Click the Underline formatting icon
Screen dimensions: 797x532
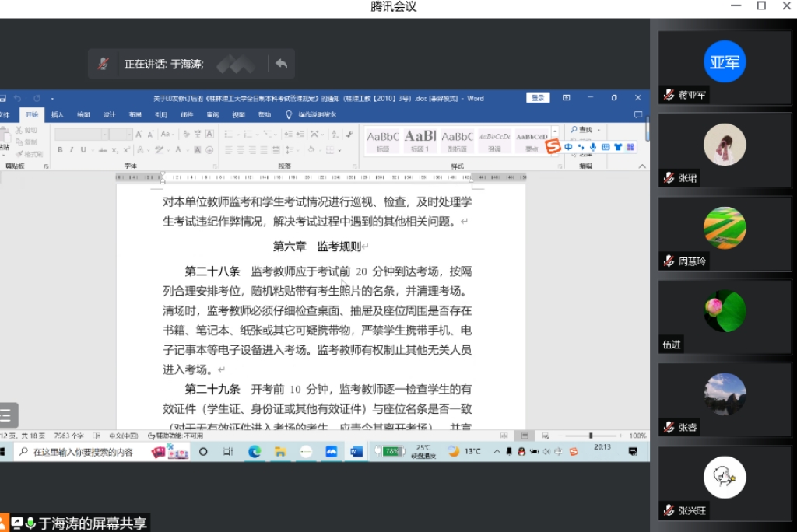pos(83,150)
